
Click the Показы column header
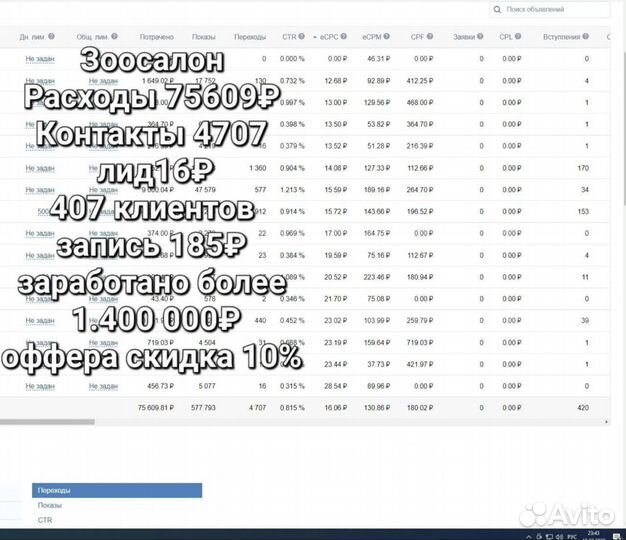(203, 37)
